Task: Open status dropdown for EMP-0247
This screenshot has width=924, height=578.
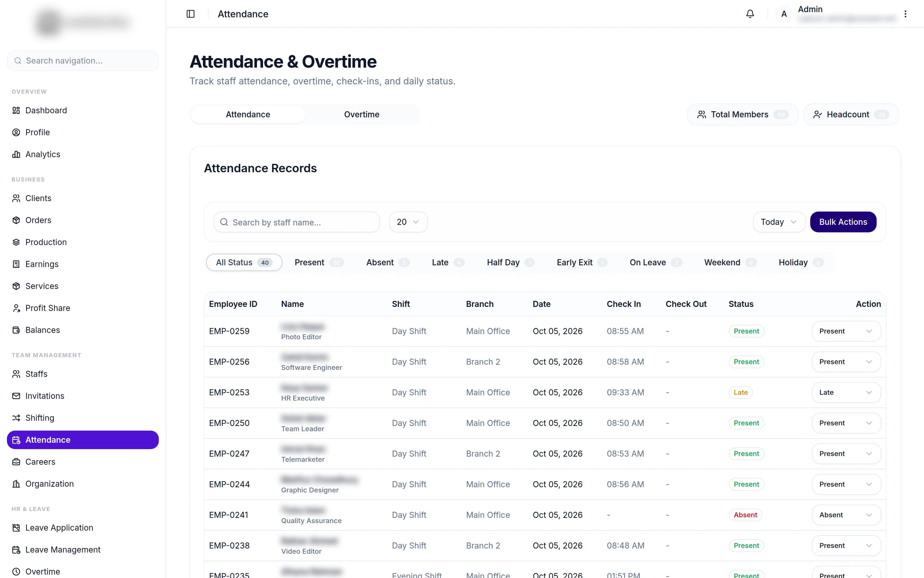Action: coord(846,454)
